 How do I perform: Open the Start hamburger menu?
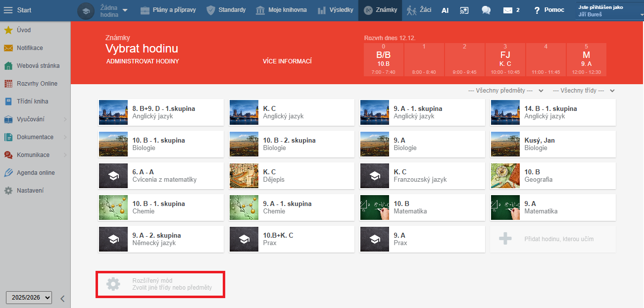click(8, 10)
